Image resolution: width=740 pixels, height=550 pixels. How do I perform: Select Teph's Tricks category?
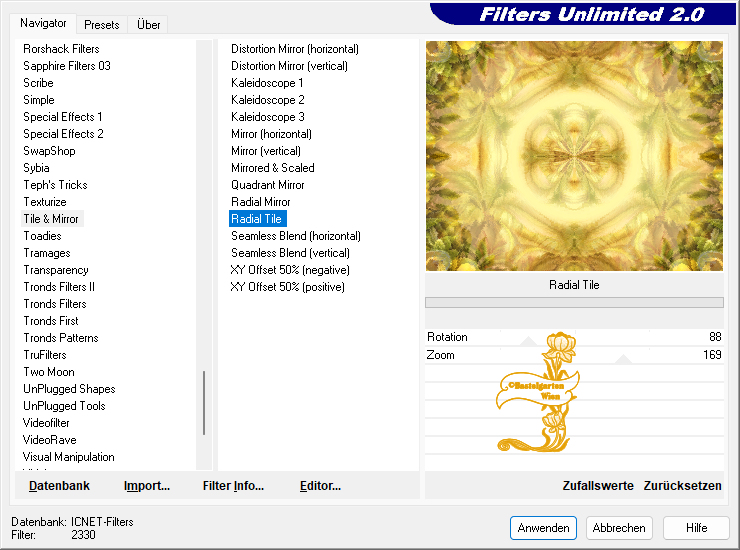[55, 185]
